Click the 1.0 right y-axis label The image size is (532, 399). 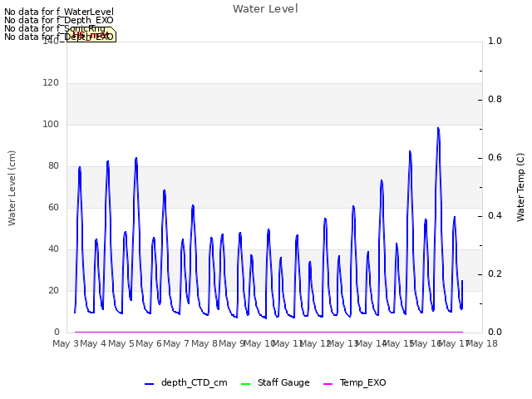point(495,41)
